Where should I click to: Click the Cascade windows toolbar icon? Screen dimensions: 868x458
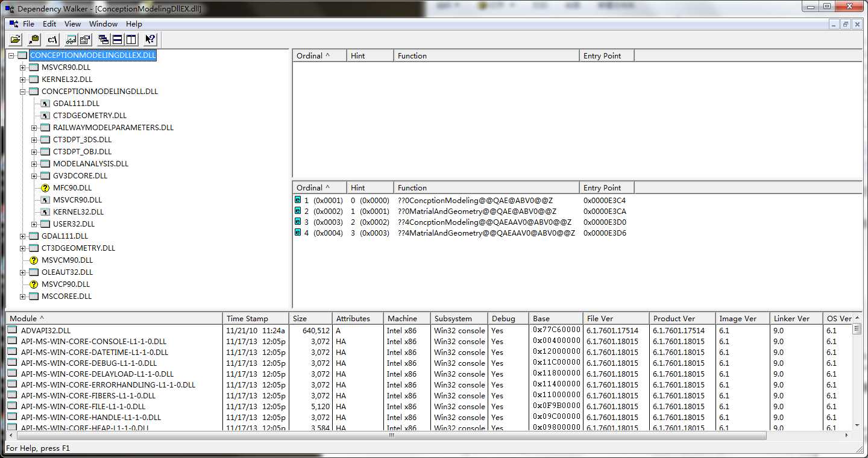tap(103, 40)
